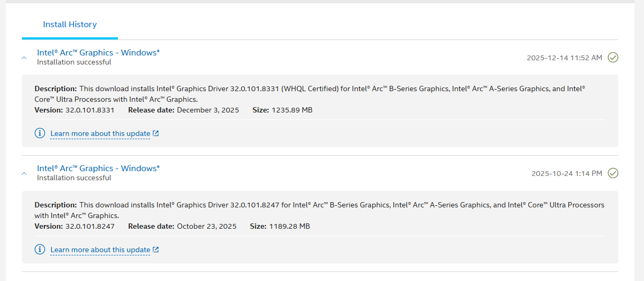Click the 2025-12-14 11:52 AM timestamp
Viewport: 644px width, 281px height.
pos(564,58)
